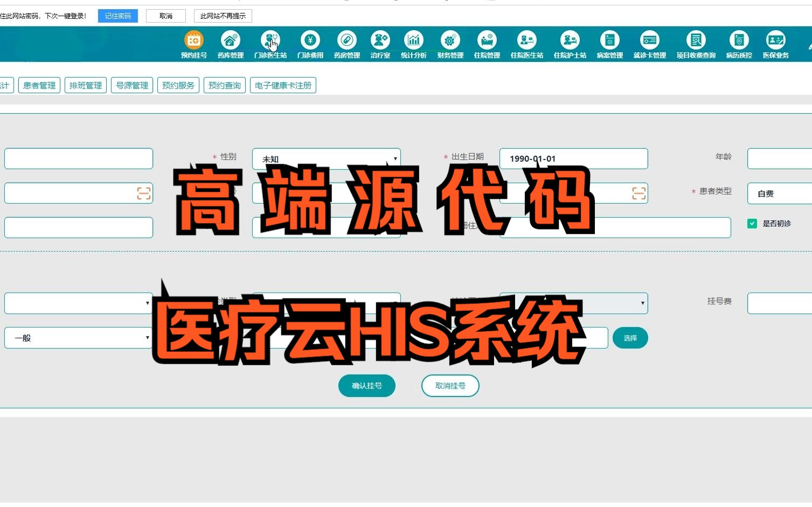Viewport: 812px width, 507px height.
Task: Click the blue 记住密码 button
Action: 117,16
